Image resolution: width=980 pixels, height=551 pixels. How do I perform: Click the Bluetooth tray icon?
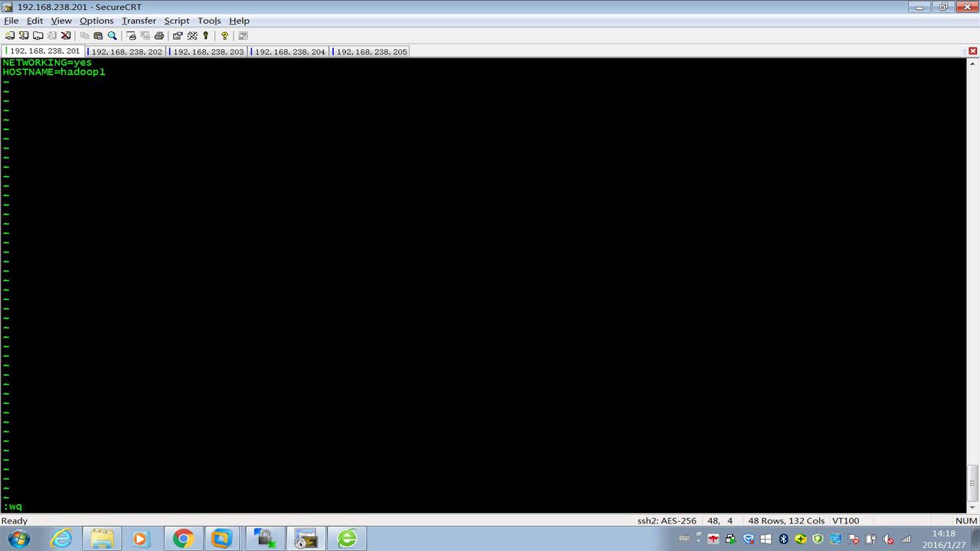pyautogui.click(x=783, y=539)
